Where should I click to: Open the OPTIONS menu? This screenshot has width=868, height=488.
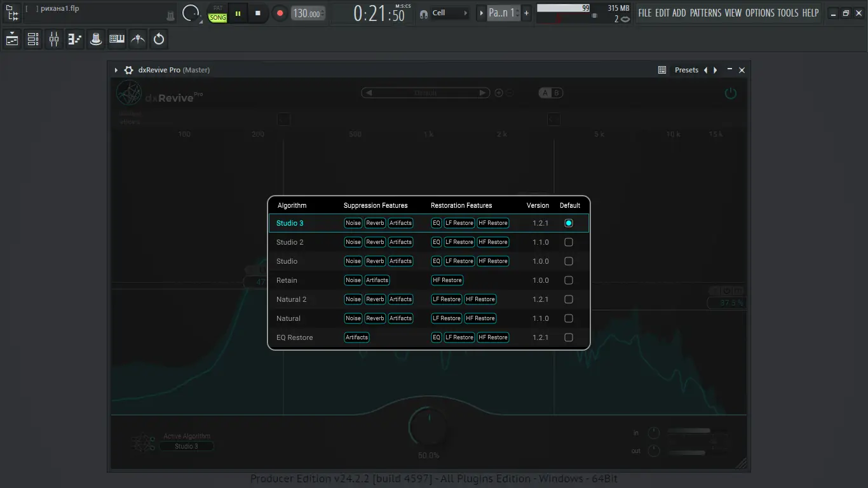(760, 13)
